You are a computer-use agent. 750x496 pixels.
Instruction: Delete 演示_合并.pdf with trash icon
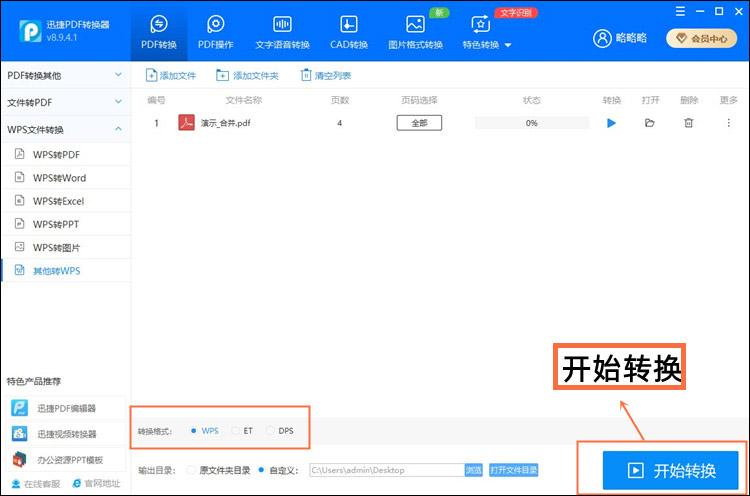[x=688, y=123]
